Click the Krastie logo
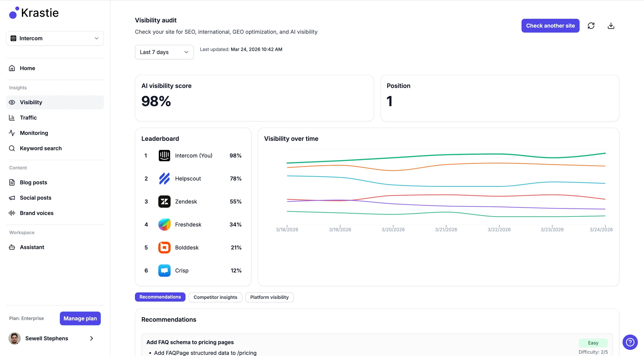 (x=34, y=13)
